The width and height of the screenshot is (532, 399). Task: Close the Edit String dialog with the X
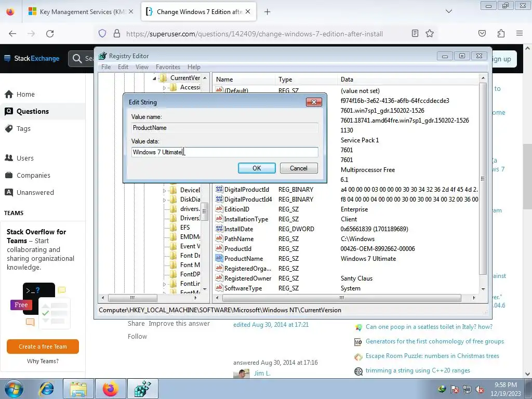tap(313, 102)
